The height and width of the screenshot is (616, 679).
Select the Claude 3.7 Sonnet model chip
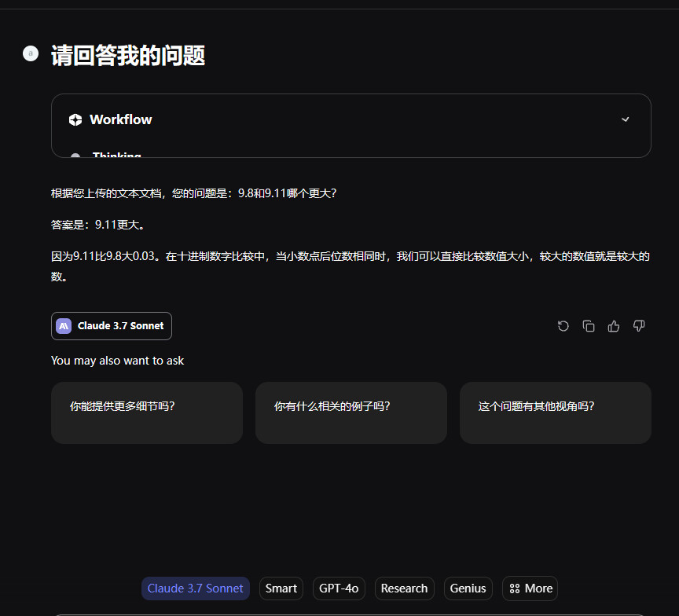click(x=196, y=588)
